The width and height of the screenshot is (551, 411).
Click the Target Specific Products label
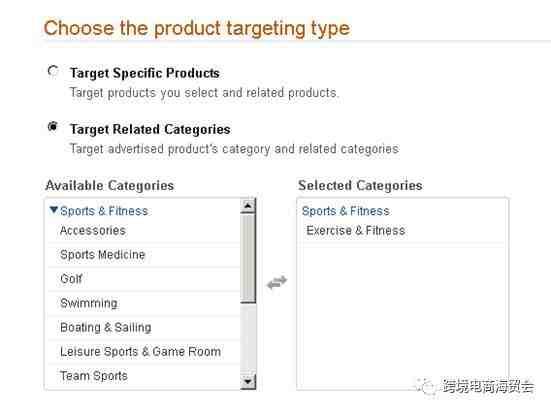(145, 73)
